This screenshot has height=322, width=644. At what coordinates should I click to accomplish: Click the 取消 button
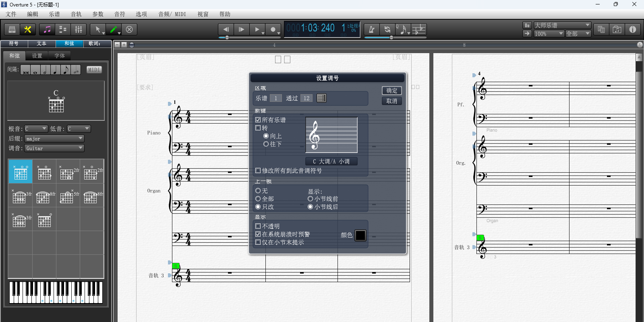tap(391, 101)
